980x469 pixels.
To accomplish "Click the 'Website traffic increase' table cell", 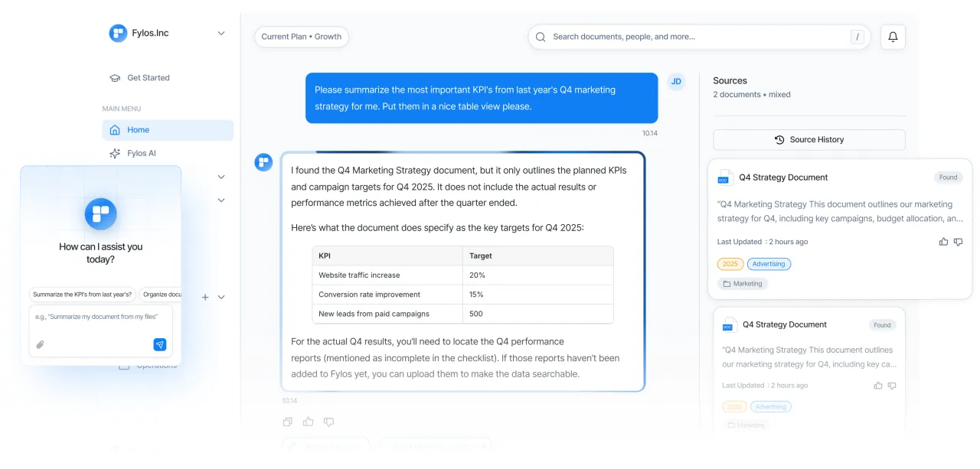I will pyautogui.click(x=387, y=275).
